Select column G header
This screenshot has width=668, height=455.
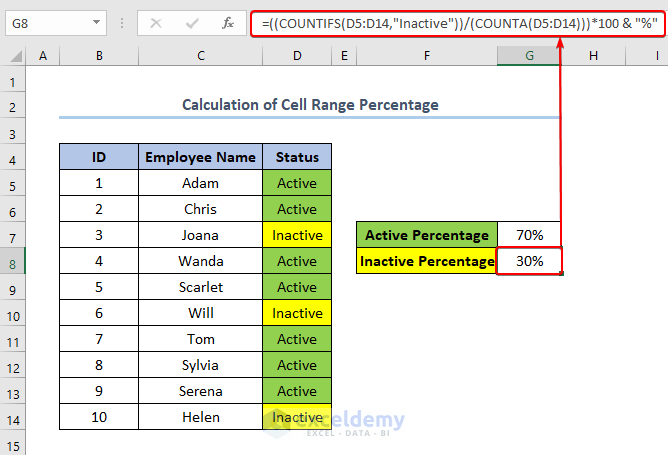529,56
